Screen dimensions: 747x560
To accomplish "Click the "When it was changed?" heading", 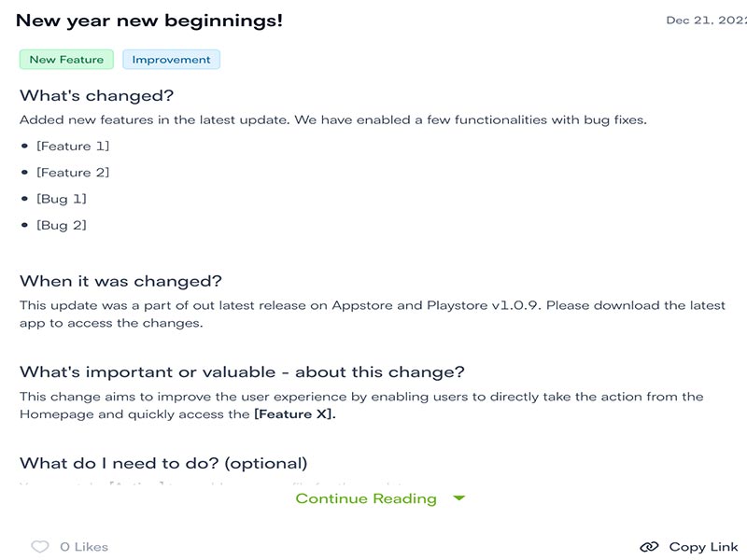I will click(x=120, y=281).
